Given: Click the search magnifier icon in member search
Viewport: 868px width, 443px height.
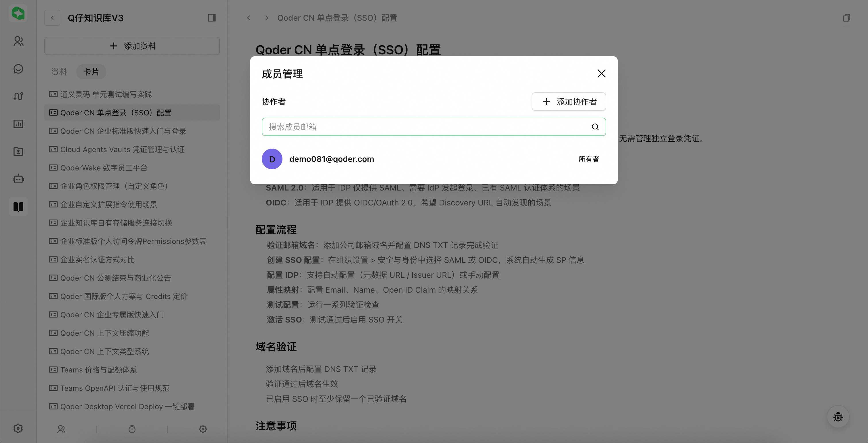Looking at the screenshot, I should click(x=595, y=127).
